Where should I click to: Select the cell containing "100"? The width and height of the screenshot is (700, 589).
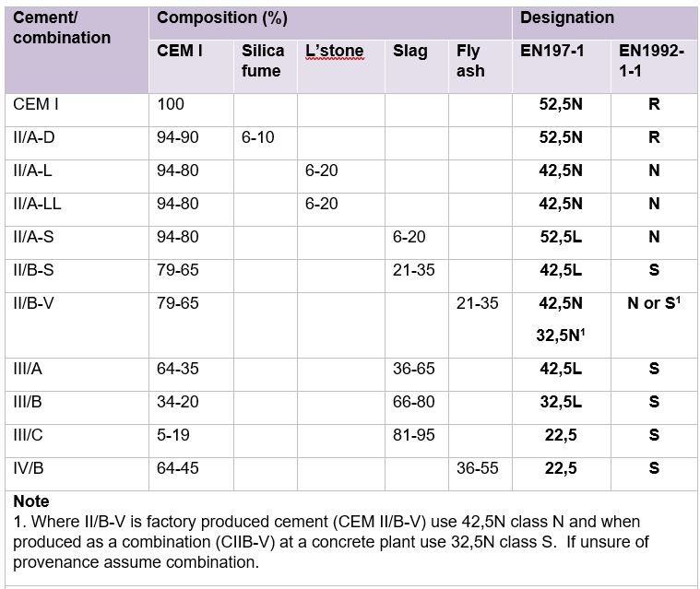click(171, 104)
